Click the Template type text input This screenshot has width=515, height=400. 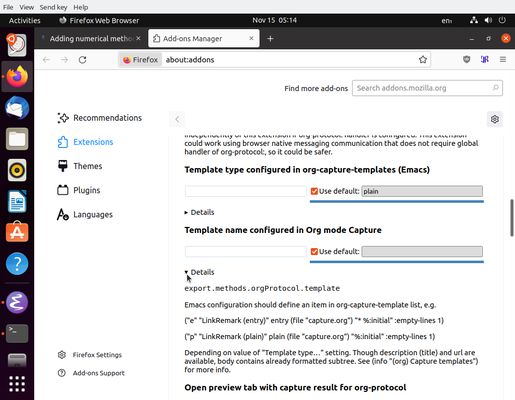(x=245, y=191)
